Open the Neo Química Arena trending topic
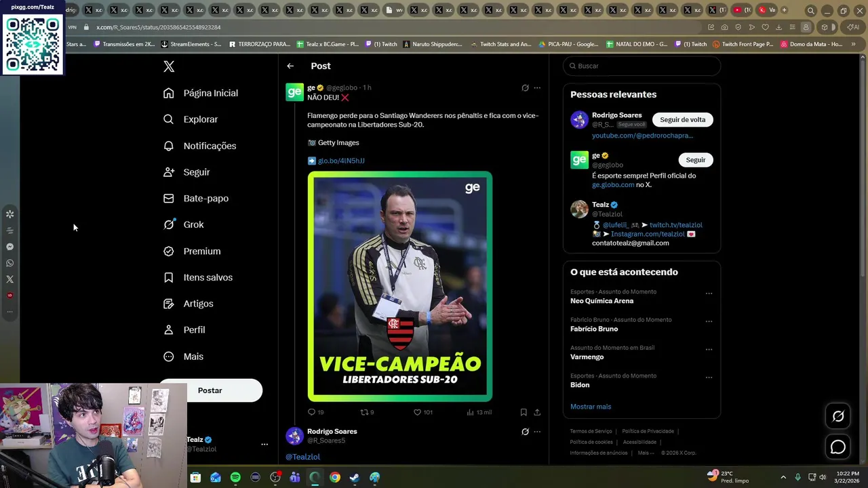This screenshot has height=488, width=868. point(602,301)
